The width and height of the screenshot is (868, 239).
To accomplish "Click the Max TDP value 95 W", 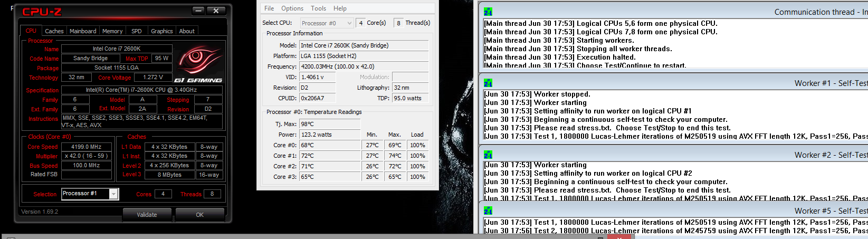I will point(162,58).
